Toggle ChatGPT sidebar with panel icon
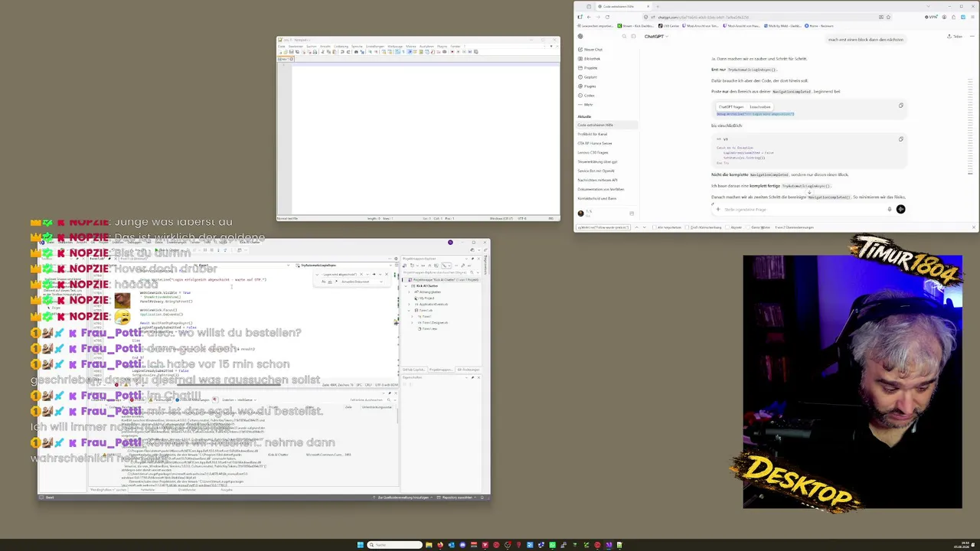The width and height of the screenshot is (980, 551). 633,36
